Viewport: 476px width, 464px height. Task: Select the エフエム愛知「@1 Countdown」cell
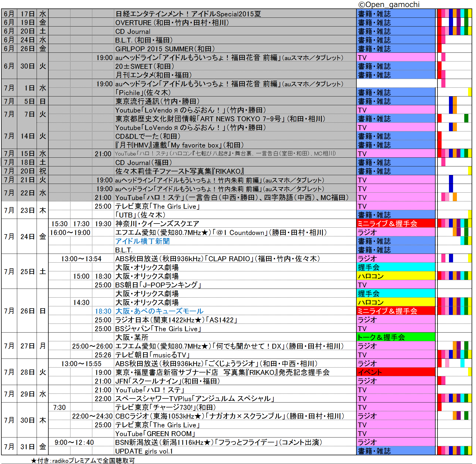235,232
